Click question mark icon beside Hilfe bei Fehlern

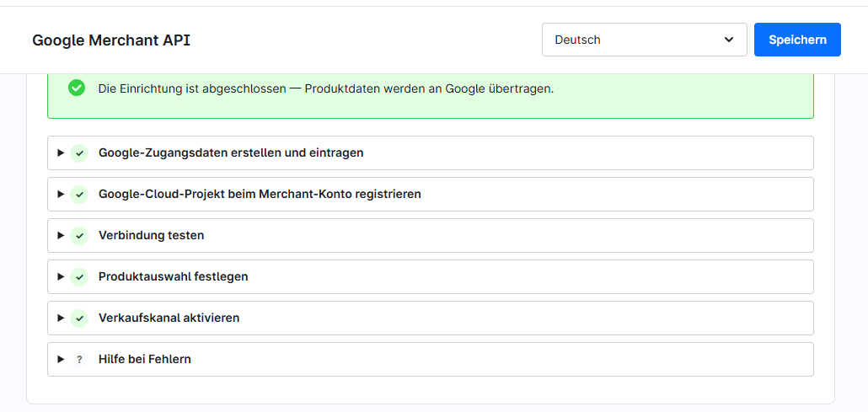click(79, 360)
